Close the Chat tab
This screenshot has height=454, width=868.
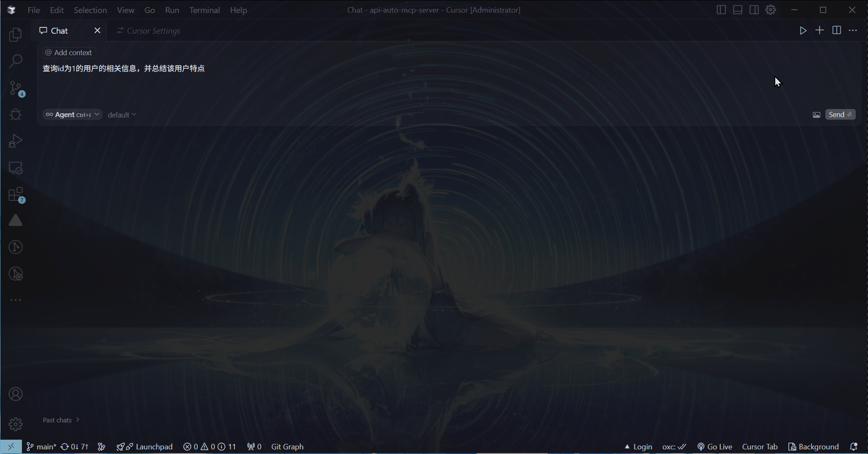(x=97, y=30)
